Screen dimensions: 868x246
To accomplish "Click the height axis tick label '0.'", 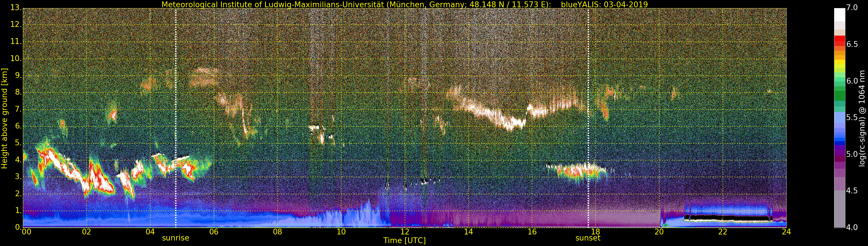I will (18, 227).
